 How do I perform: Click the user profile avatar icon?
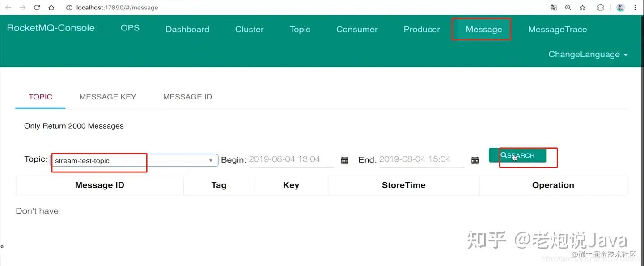coord(620,8)
